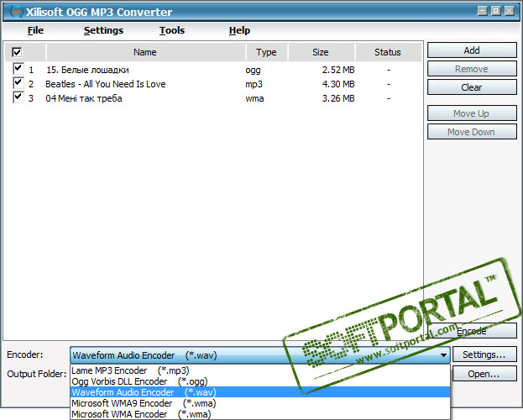
Task: Click the Remove button
Action: 472,69
